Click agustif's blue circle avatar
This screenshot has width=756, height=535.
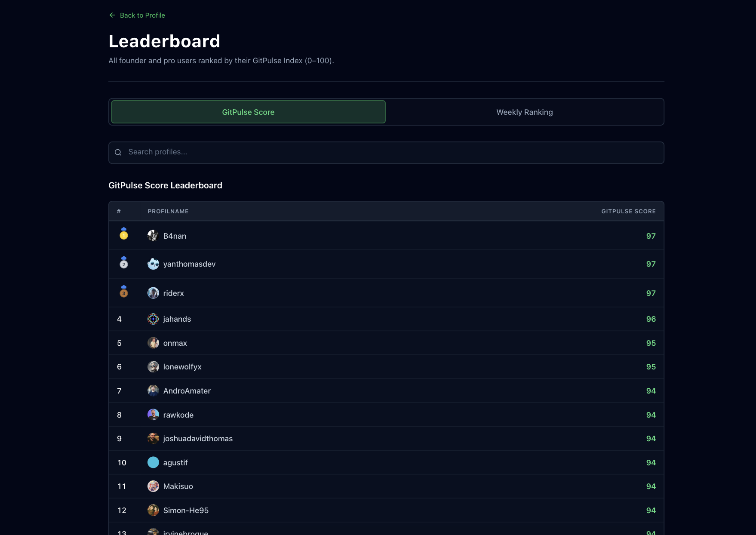click(x=153, y=463)
